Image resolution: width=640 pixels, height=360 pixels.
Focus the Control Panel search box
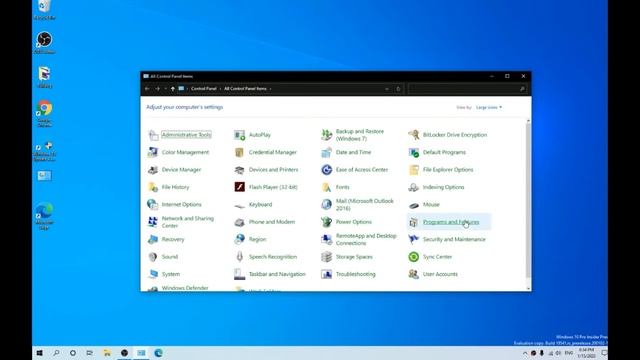[467, 89]
